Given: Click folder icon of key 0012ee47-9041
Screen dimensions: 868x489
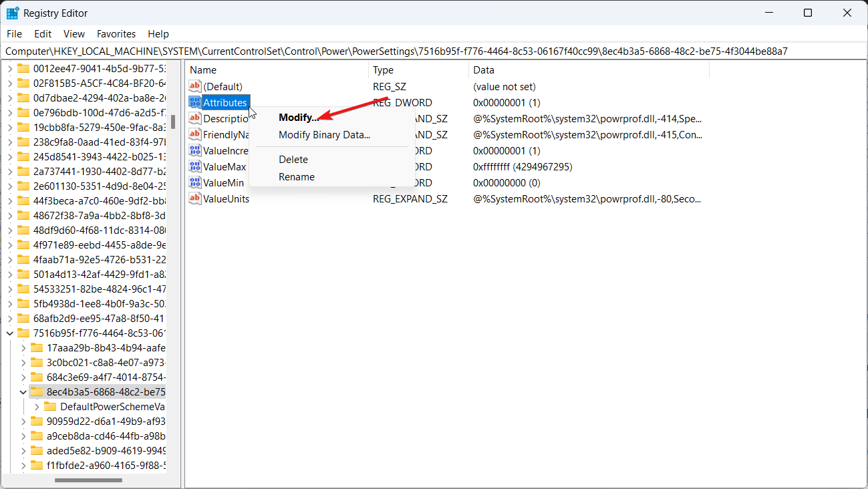Looking at the screenshot, I should (x=23, y=68).
